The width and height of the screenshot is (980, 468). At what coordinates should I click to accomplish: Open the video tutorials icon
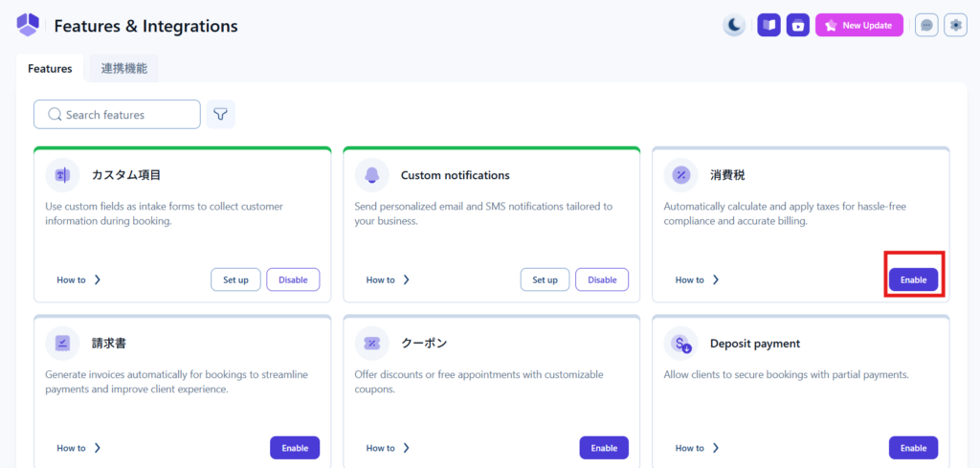(x=798, y=26)
